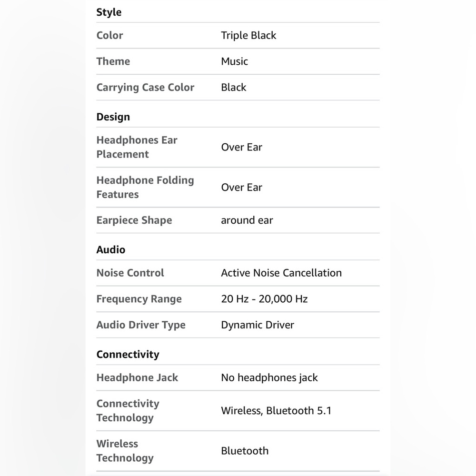Click the Audio section heading
This screenshot has width=476, height=476.
[x=111, y=249]
